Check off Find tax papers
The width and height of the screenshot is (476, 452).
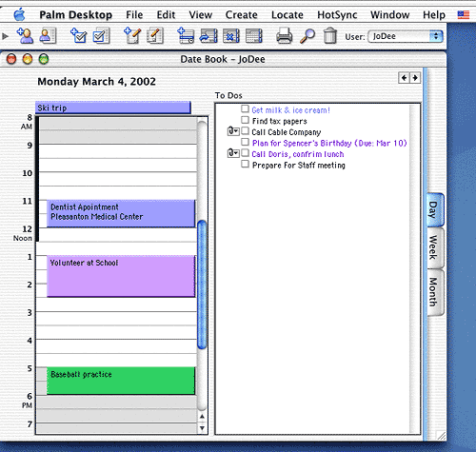tap(245, 120)
